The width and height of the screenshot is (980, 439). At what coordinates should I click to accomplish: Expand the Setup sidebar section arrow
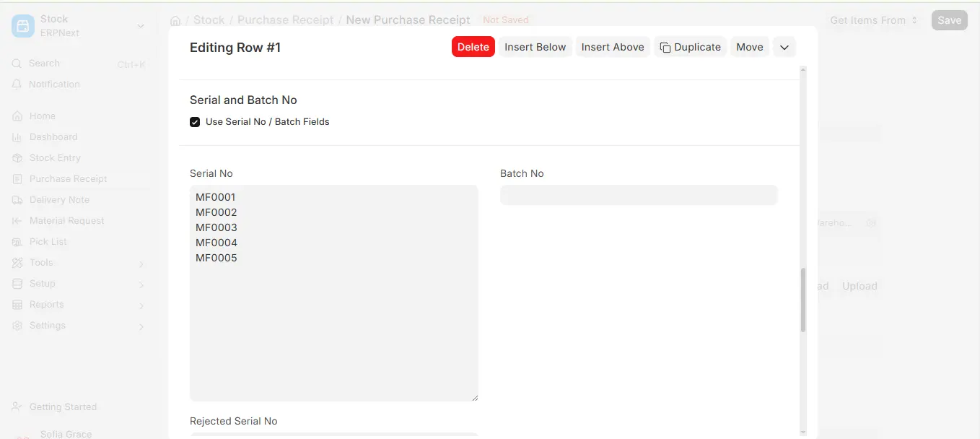(x=141, y=284)
